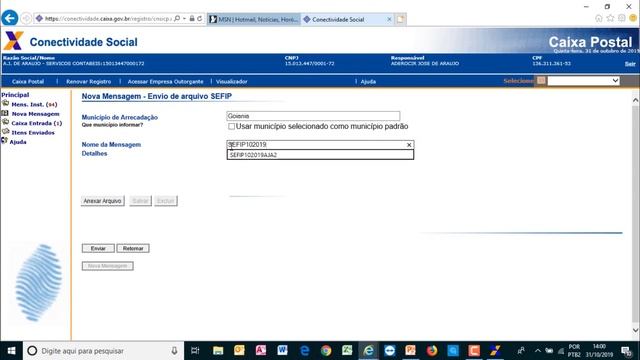
Task: Click the Município de Arrecadação field
Action: click(313, 116)
